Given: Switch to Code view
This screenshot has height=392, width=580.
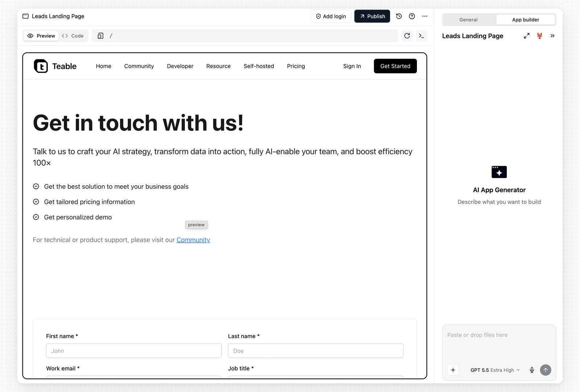Looking at the screenshot, I should click(73, 36).
